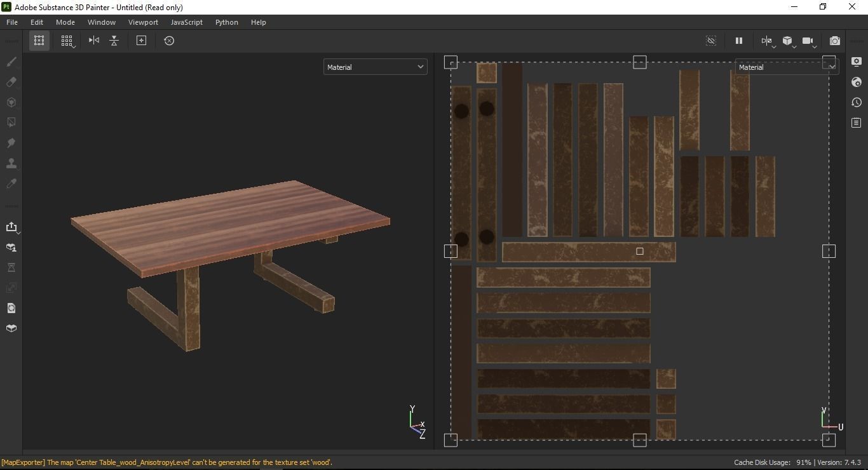Open the JavaScript menu
Viewport: 868px width, 470px height.
[187, 22]
